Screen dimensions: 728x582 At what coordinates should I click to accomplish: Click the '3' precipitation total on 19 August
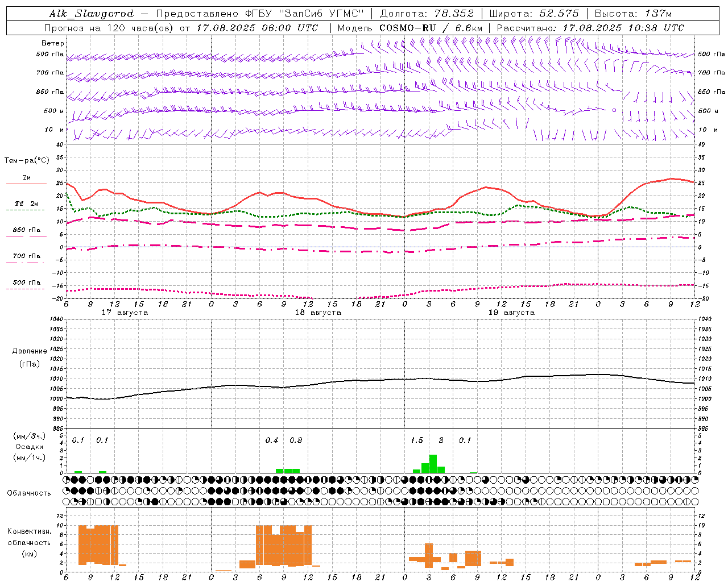tap(441, 440)
